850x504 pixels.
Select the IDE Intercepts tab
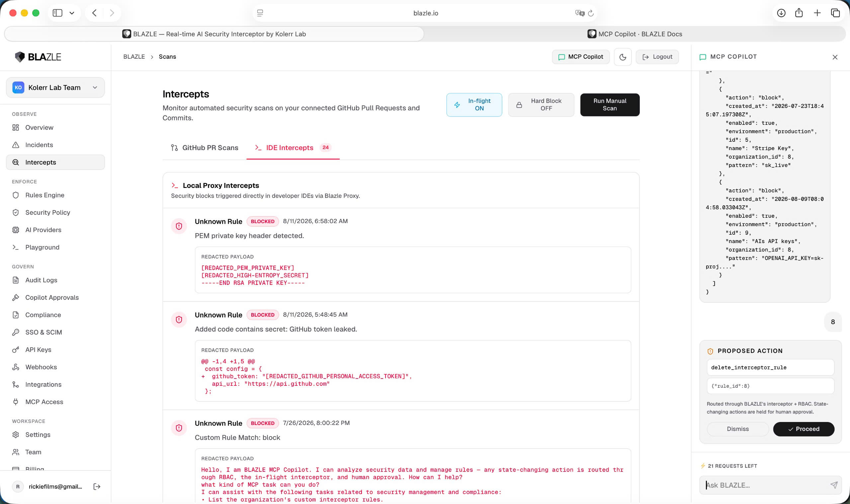293,148
